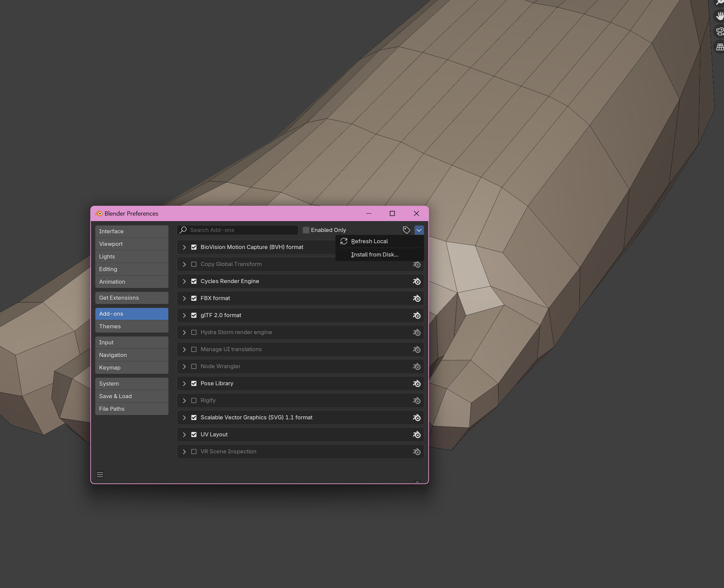Click the Blender icon on Rigify row
Viewport: 724px width, 588px height.
[x=417, y=401]
